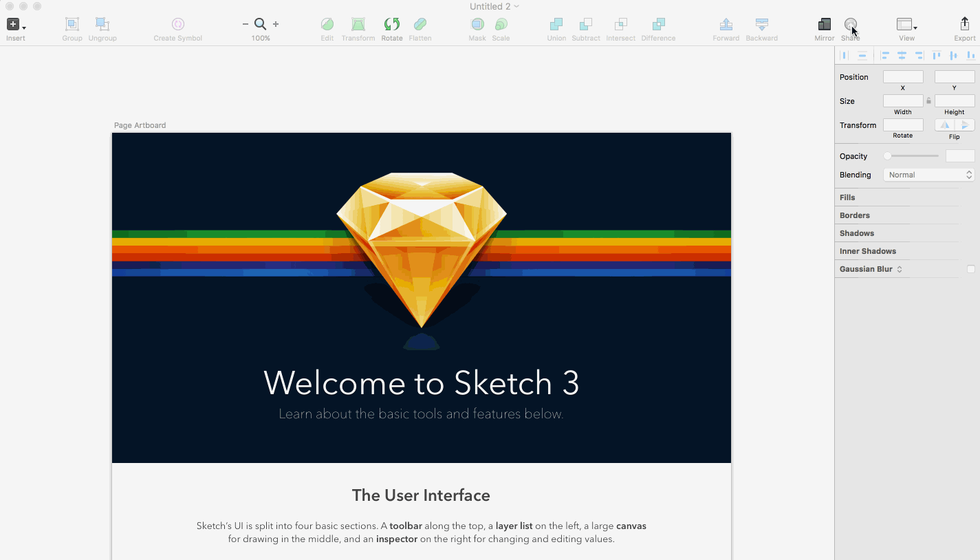
Task: Align layers vertically centered
Action: [953, 55]
